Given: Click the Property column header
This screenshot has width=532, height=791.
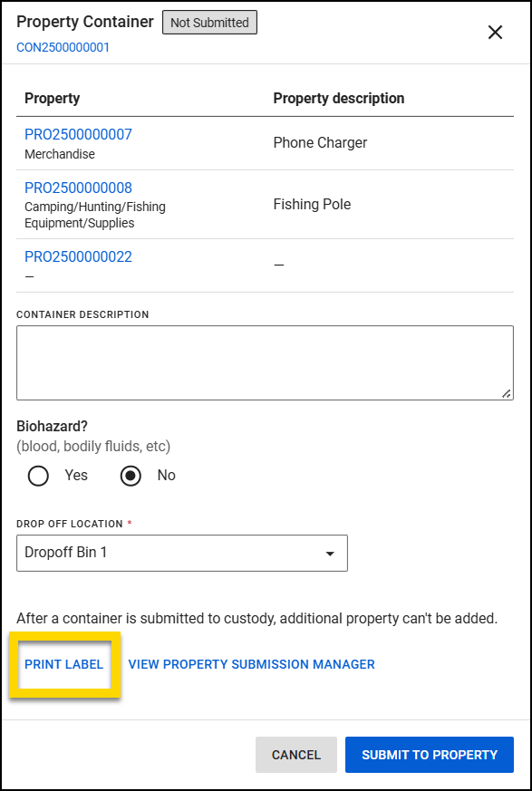Looking at the screenshot, I should coord(47,98).
